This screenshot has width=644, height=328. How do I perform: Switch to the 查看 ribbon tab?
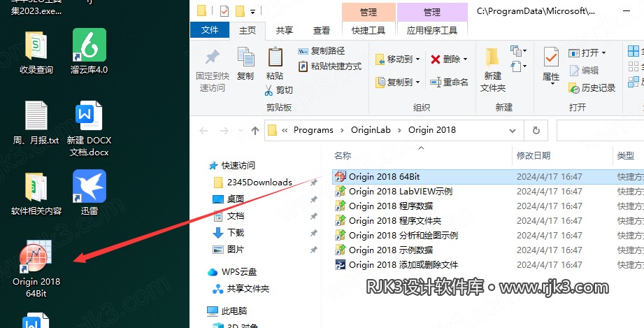(x=321, y=30)
